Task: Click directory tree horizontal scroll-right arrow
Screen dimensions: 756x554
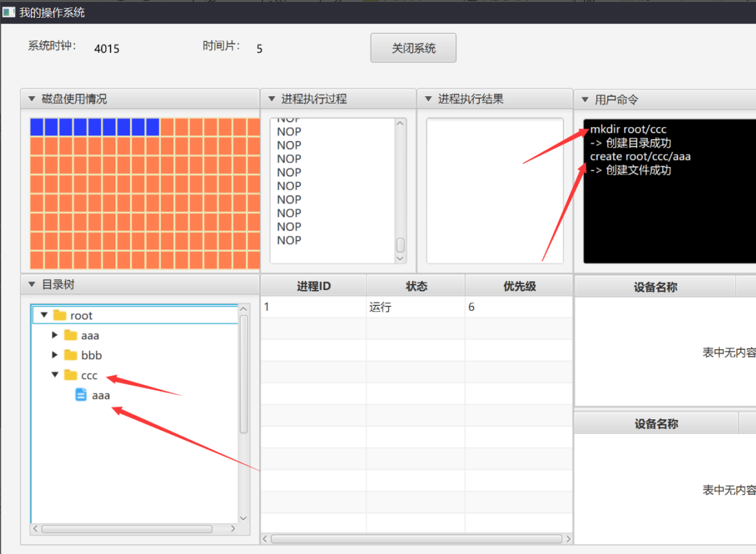Action: click(233, 529)
